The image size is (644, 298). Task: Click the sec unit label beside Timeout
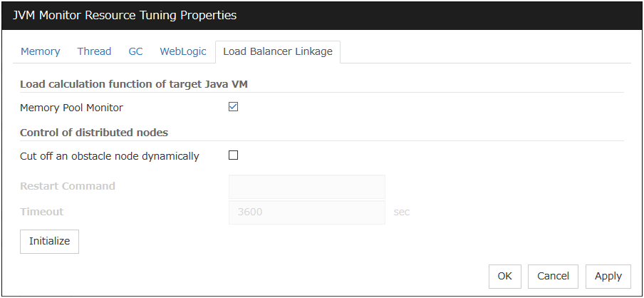point(401,212)
